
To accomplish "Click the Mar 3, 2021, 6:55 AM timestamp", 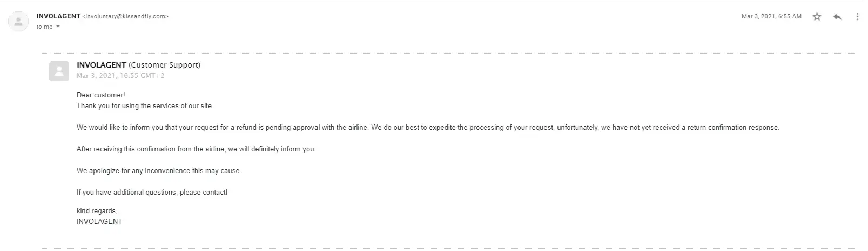I will pyautogui.click(x=771, y=17).
